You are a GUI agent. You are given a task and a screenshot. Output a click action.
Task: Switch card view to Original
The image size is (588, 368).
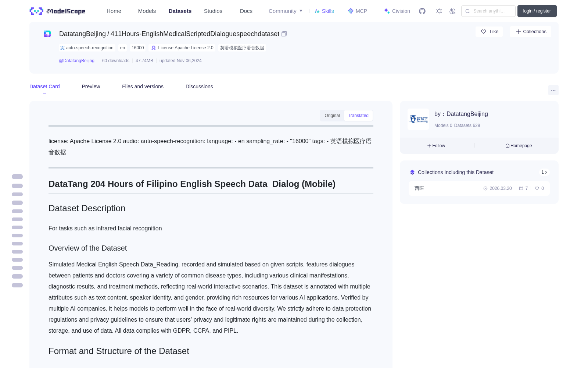pyautogui.click(x=332, y=116)
